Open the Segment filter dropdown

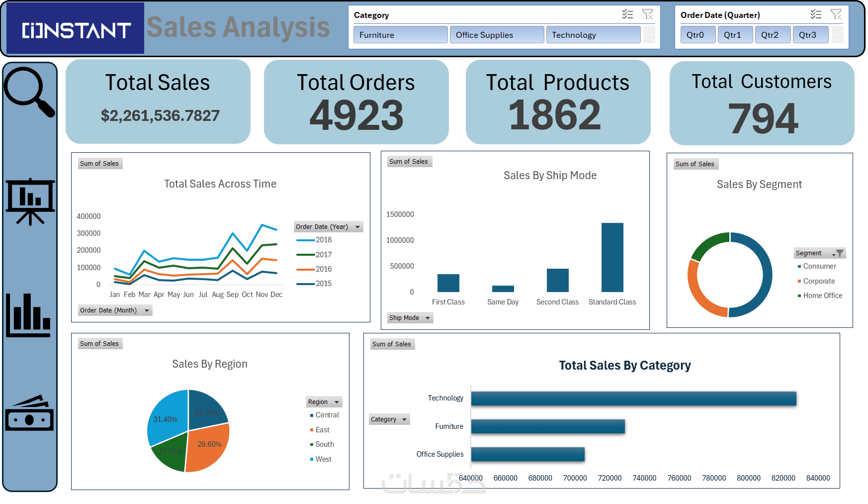coord(839,253)
